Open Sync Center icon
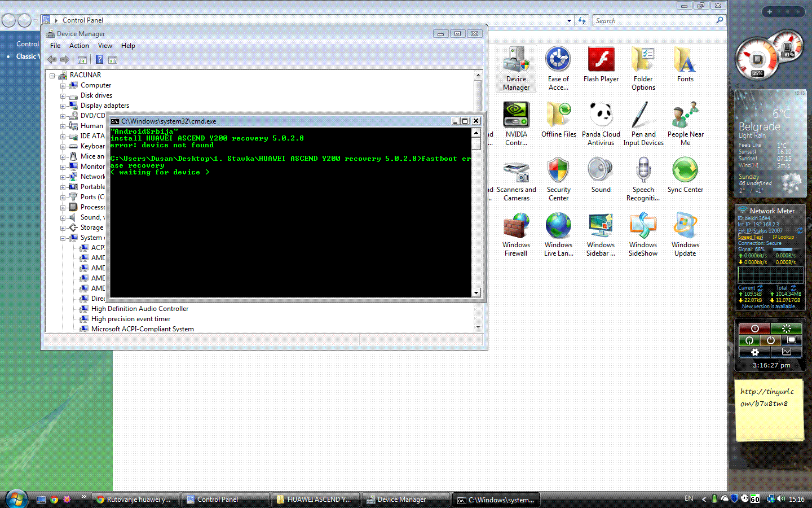The image size is (812, 508). (x=685, y=175)
